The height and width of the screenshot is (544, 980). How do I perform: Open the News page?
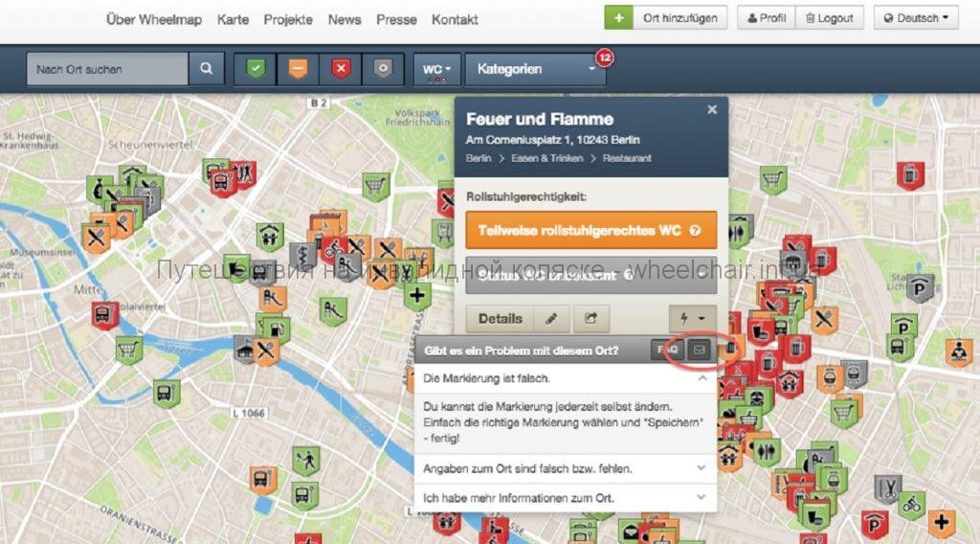[x=345, y=19]
